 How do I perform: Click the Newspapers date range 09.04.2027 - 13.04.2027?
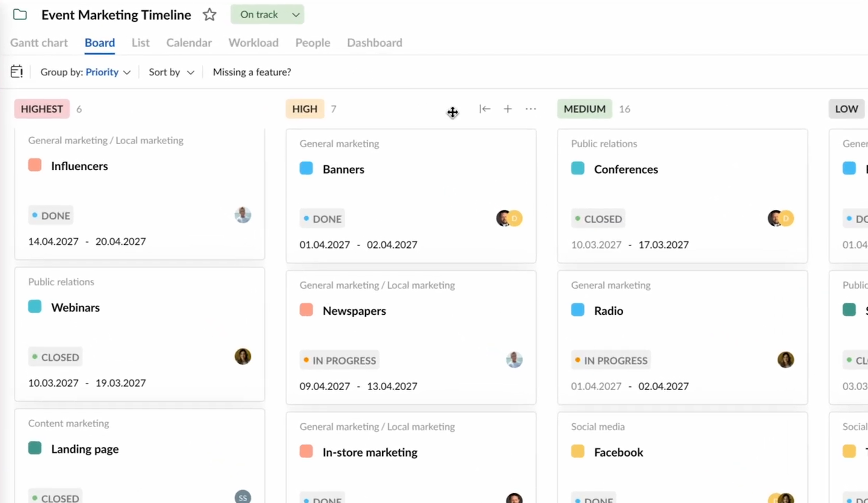point(359,386)
